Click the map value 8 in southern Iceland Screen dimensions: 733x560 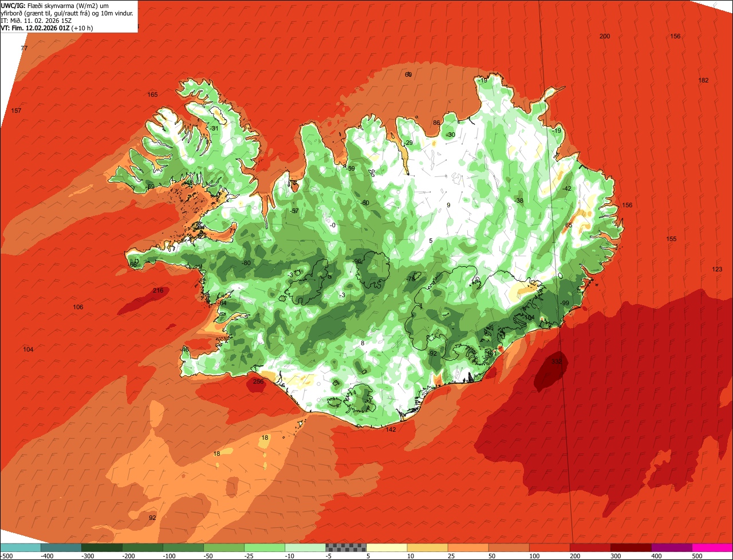click(362, 343)
